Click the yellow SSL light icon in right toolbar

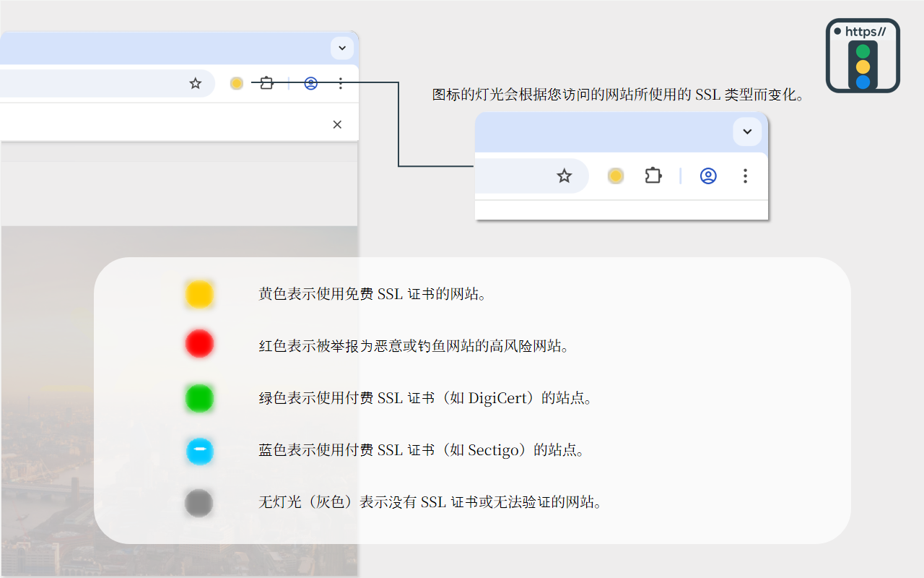coord(615,176)
